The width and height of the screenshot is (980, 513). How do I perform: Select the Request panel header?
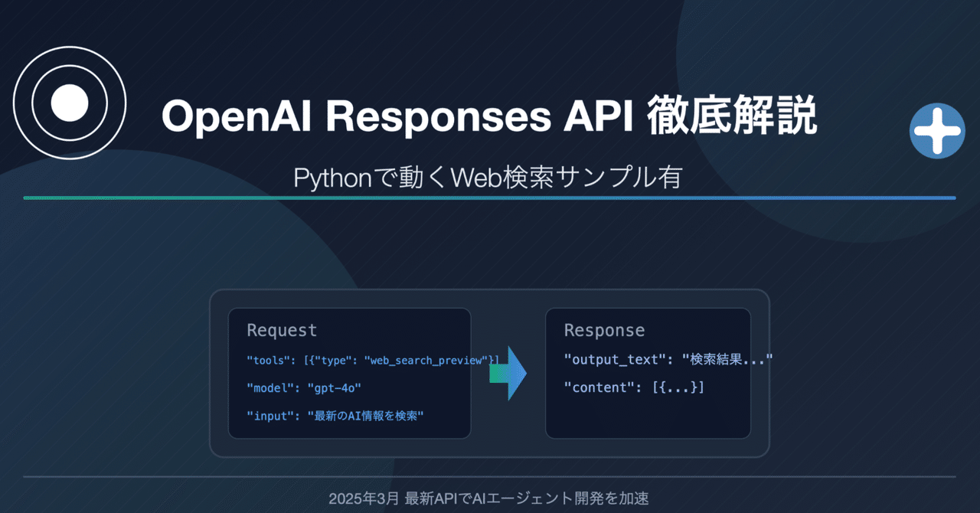coord(282,330)
